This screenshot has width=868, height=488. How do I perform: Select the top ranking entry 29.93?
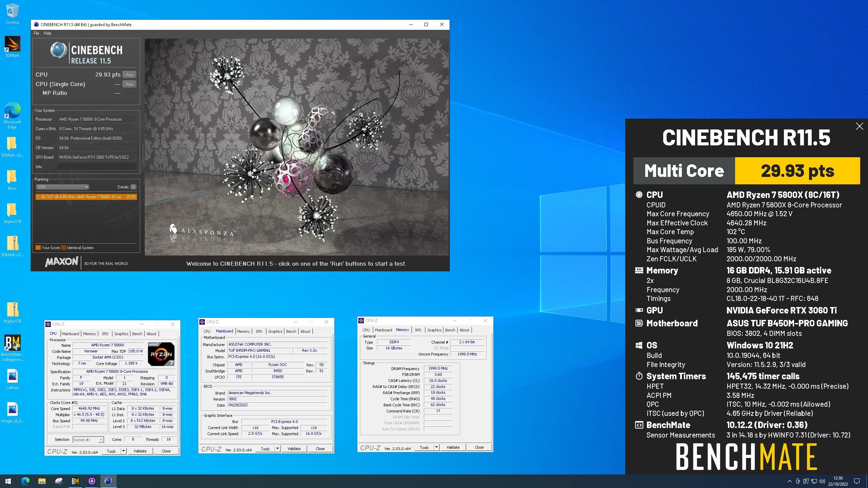click(86, 197)
